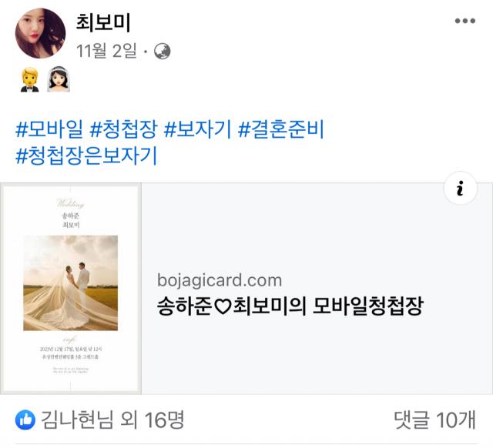
Task: Open the #모바일 hashtag
Action: [49, 129]
